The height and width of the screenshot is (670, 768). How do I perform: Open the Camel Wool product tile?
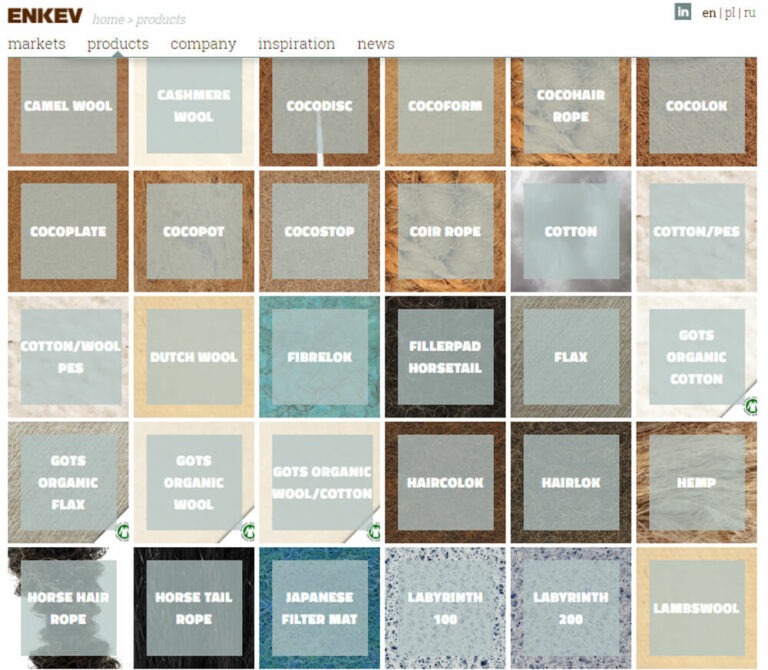coord(68,106)
